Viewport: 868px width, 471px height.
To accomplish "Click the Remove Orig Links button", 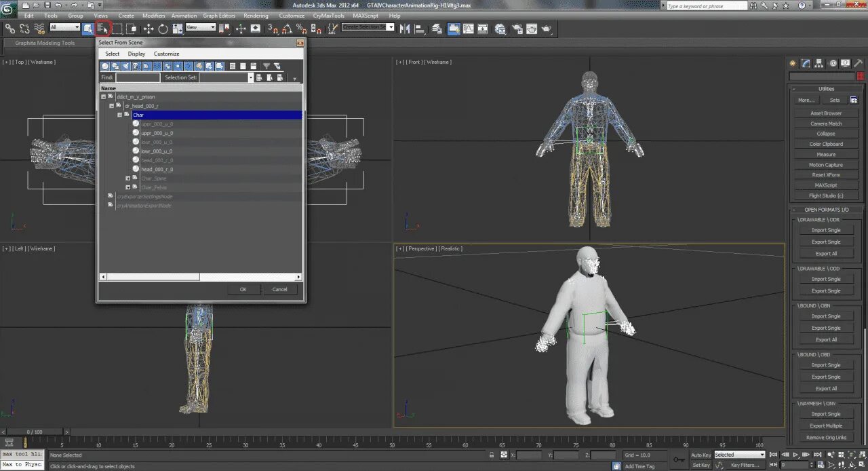I will tap(826, 438).
